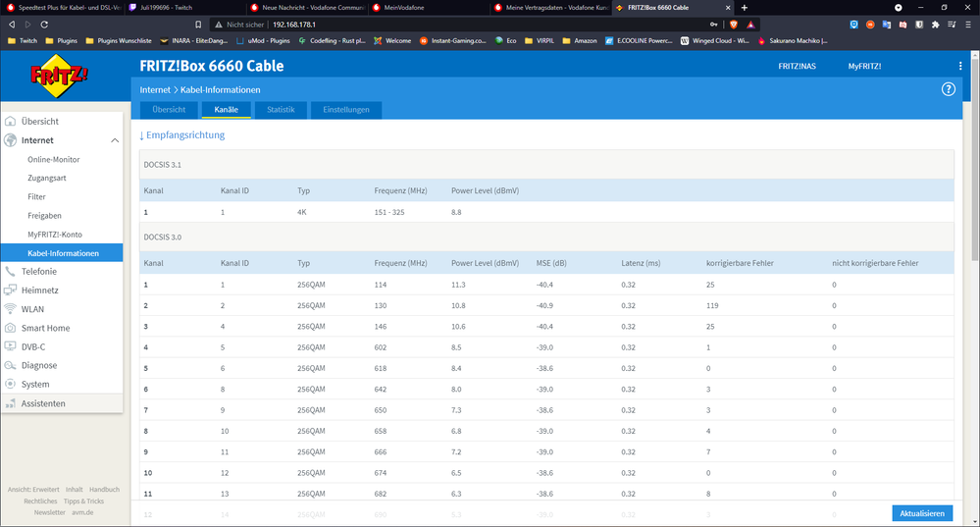Open the Plugins Wunschliste bookmark folder
This screenshot has height=527, width=980.
click(119, 40)
